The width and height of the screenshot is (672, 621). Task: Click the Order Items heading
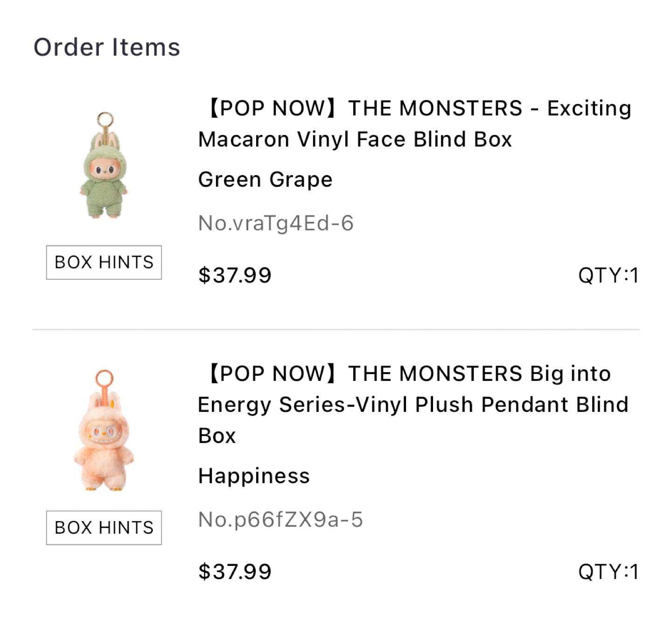pyautogui.click(x=107, y=47)
